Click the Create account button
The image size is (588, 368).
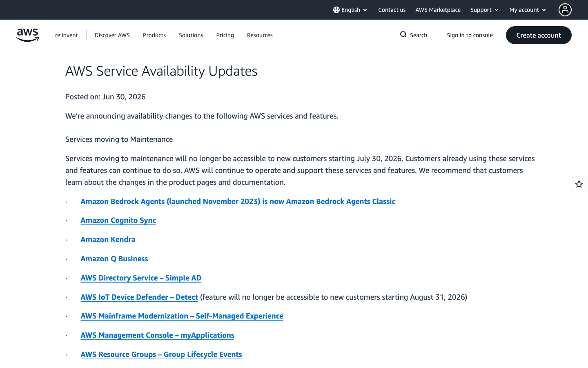(x=539, y=35)
